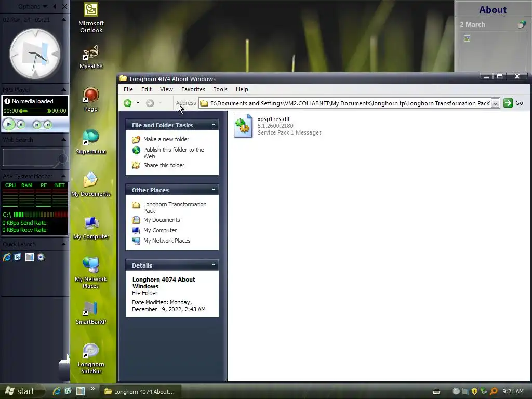This screenshot has height=399, width=532.
Task: Click Internet Explorer icon in sidebar Quick Launch
Action: click(7, 257)
